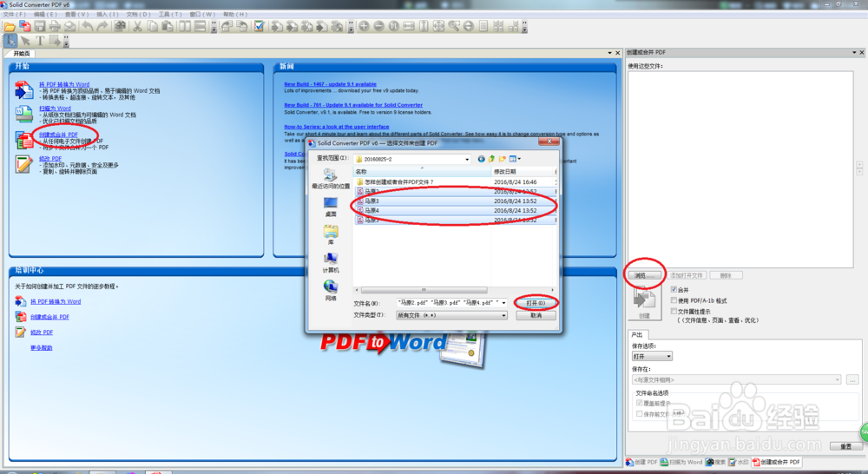This screenshot has width=868, height=474.
Task: Select the 马原4 file row
Action: (455, 210)
